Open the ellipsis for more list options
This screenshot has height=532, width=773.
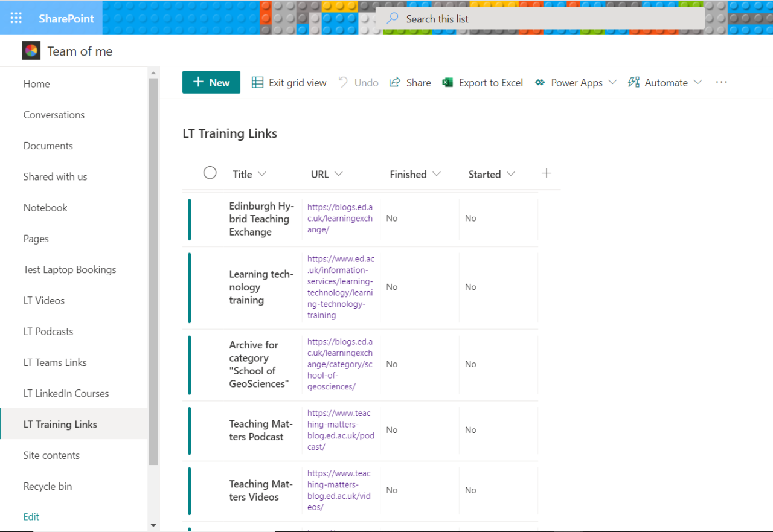click(721, 82)
